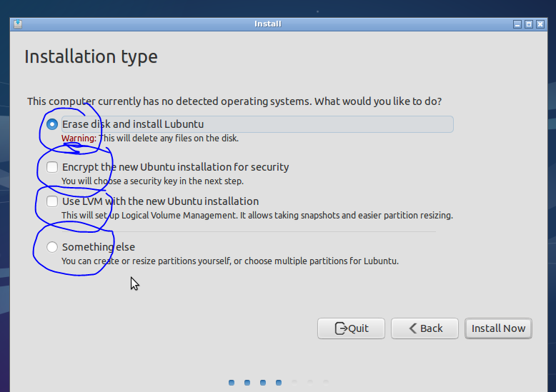
Task: Click the red Warning text
Action: click(x=79, y=138)
